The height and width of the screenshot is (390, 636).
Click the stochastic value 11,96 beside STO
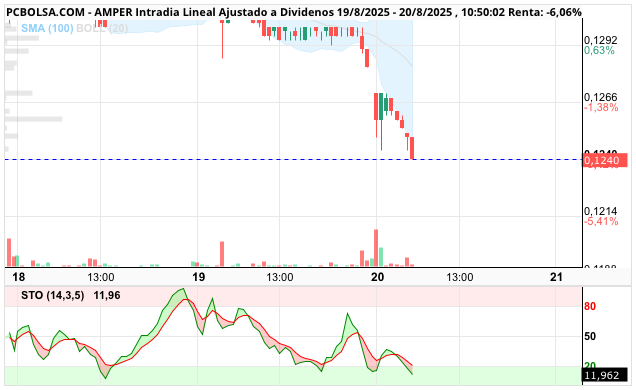[107, 295]
